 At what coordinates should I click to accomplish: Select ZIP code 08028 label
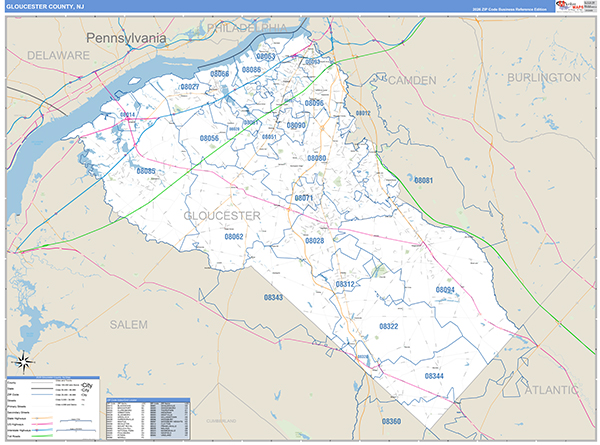pyautogui.click(x=315, y=241)
